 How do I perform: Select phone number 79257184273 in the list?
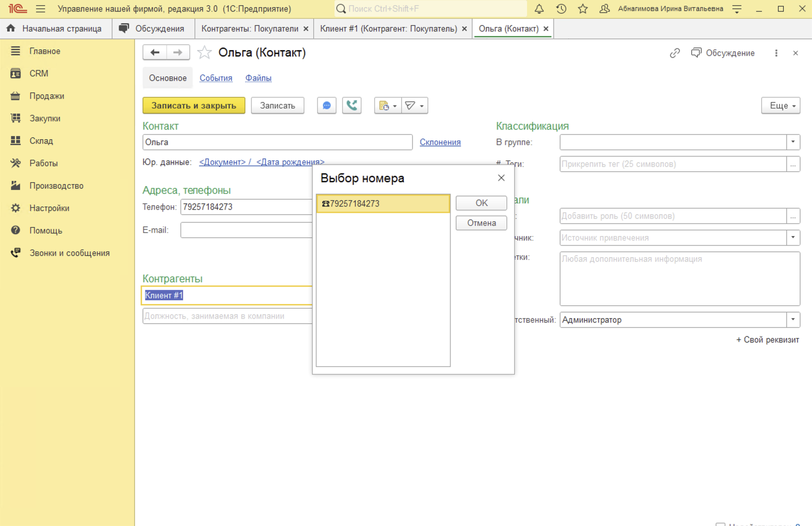(383, 204)
